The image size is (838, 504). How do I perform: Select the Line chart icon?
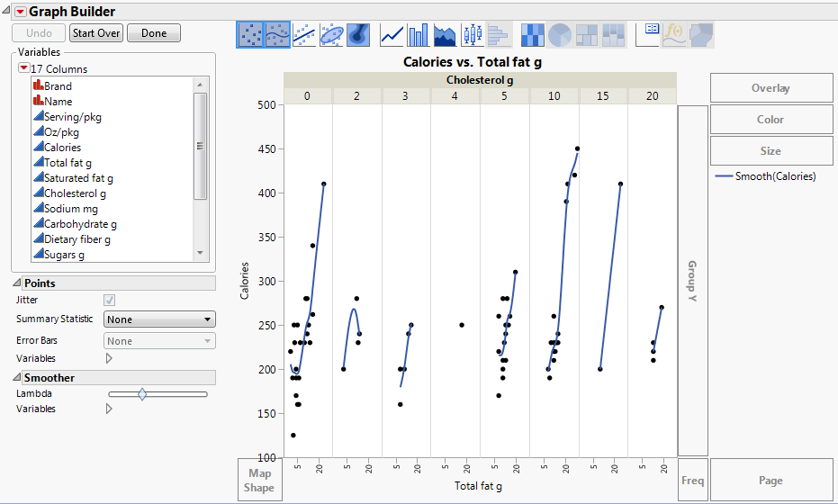[x=392, y=35]
